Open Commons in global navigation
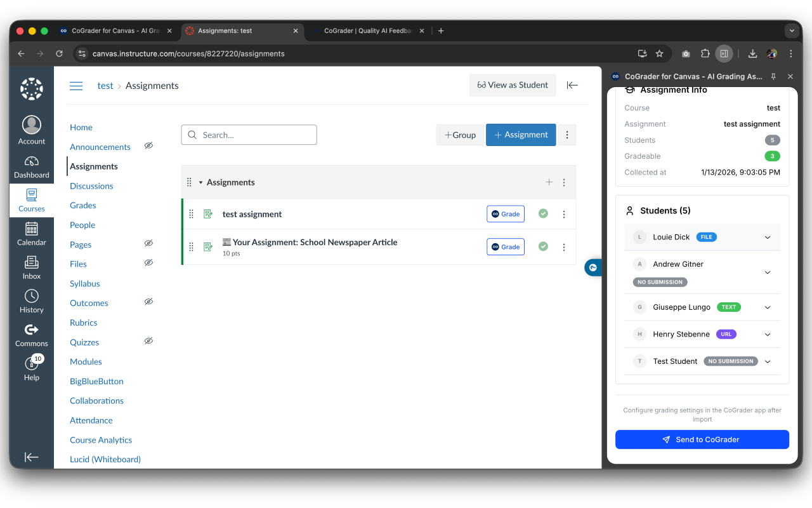This screenshot has height=508, width=812. [32, 335]
